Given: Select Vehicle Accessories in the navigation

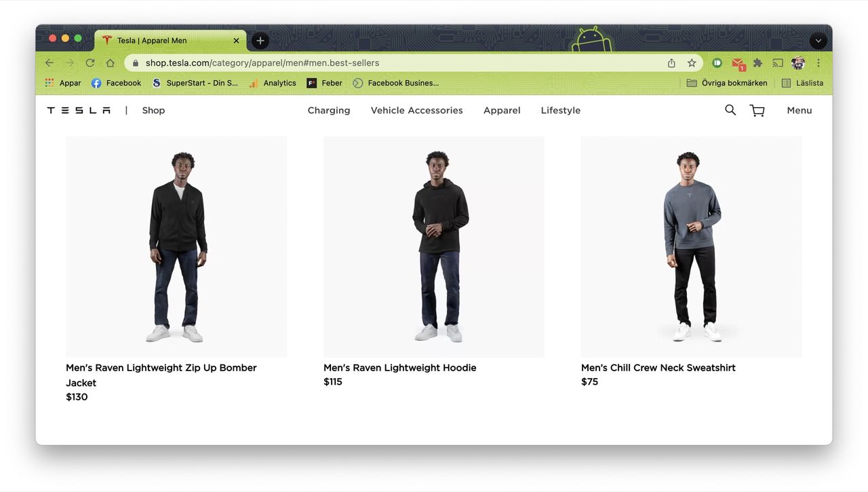Looking at the screenshot, I should pyautogui.click(x=416, y=111).
